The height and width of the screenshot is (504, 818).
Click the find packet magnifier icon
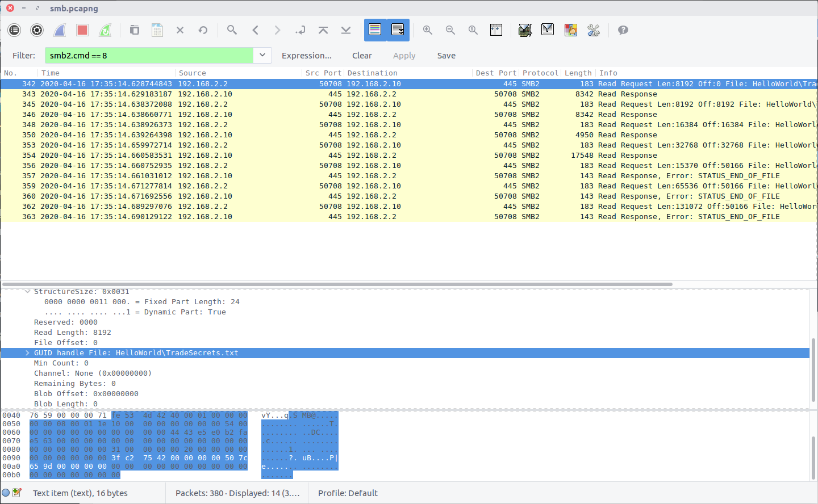click(232, 30)
